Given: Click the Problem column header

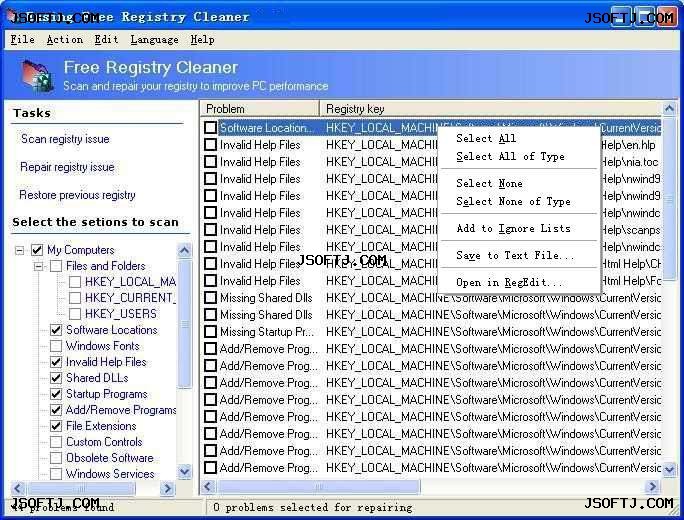Looking at the screenshot, I should coord(260,109).
